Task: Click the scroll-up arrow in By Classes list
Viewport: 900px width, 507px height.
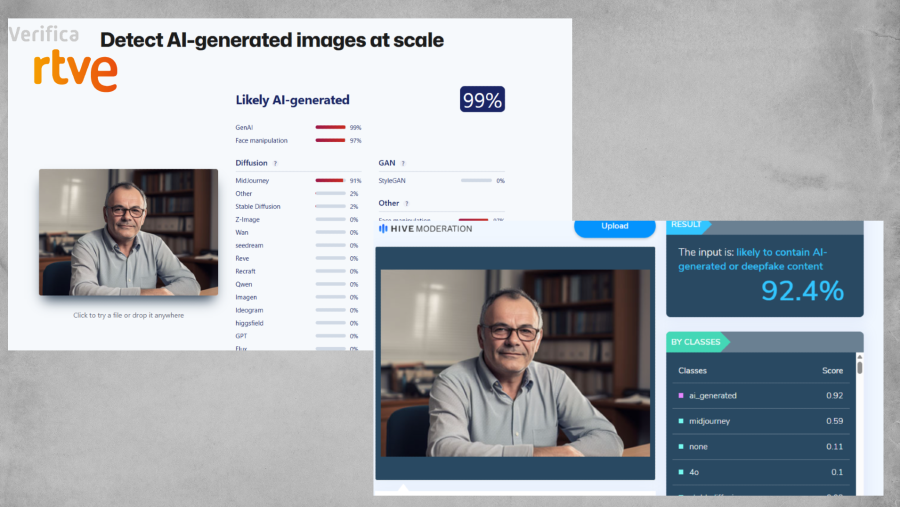Action: (x=859, y=357)
